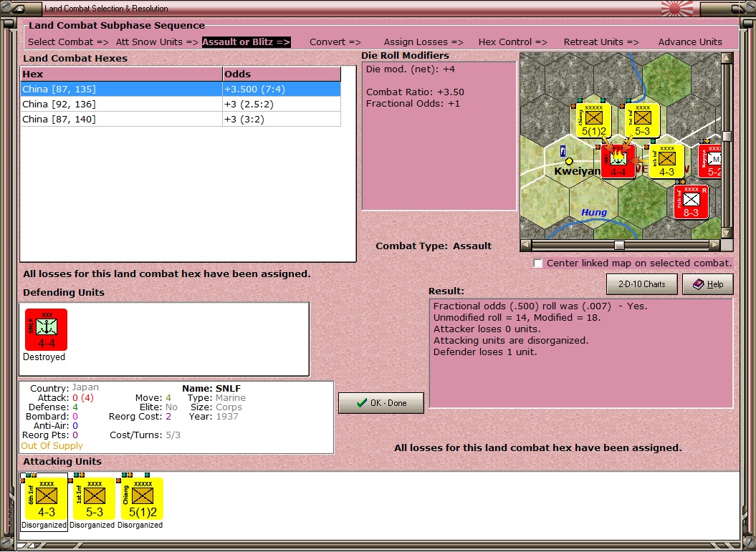
Task: Select the 6th Inf attacking unit counter
Action: [47, 498]
